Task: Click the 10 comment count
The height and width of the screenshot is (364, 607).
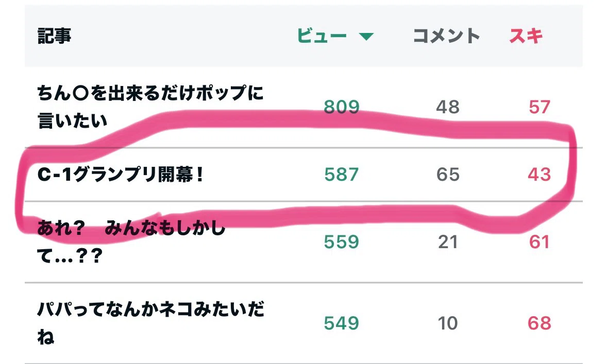Action: click(x=448, y=323)
